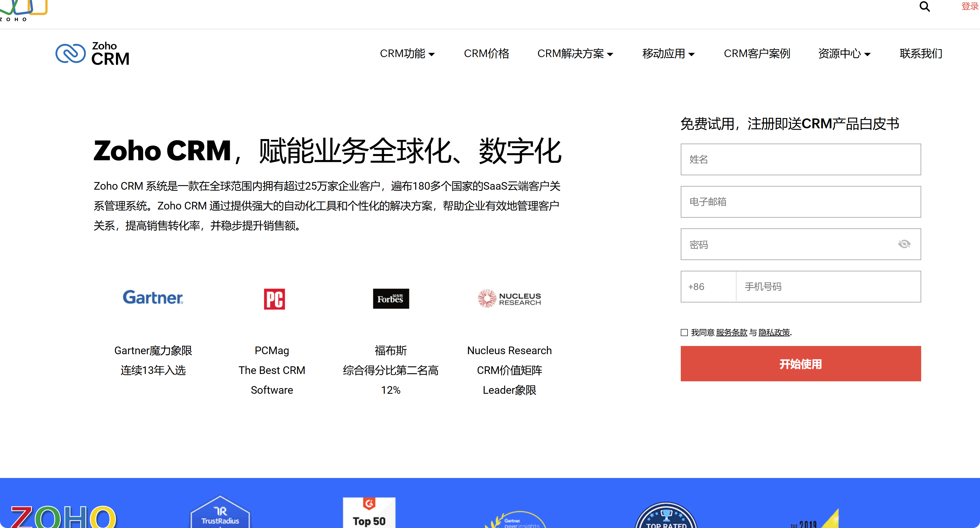
Task: Open the 移动应用 dropdown
Action: (668, 54)
